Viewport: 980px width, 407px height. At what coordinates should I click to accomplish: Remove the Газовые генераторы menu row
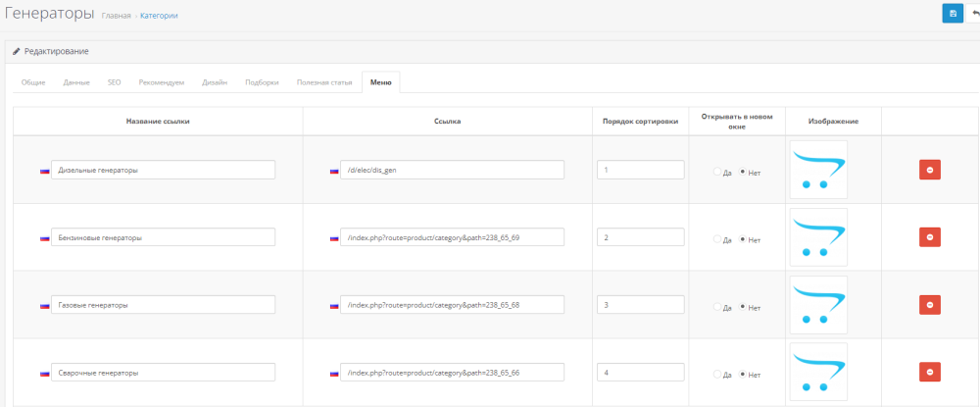[929, 305]
